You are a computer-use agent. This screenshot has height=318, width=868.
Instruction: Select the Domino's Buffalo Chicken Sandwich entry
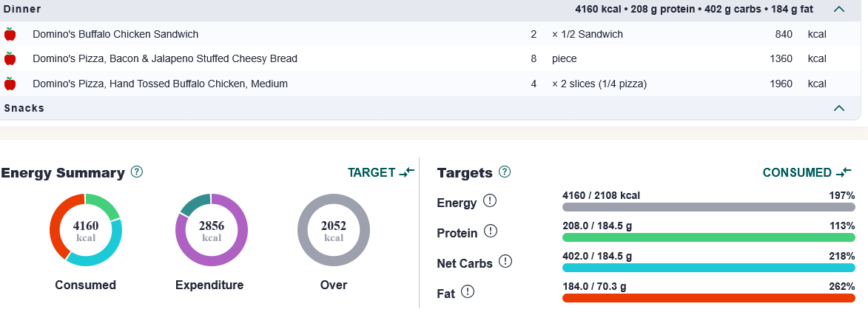point(431,34)
